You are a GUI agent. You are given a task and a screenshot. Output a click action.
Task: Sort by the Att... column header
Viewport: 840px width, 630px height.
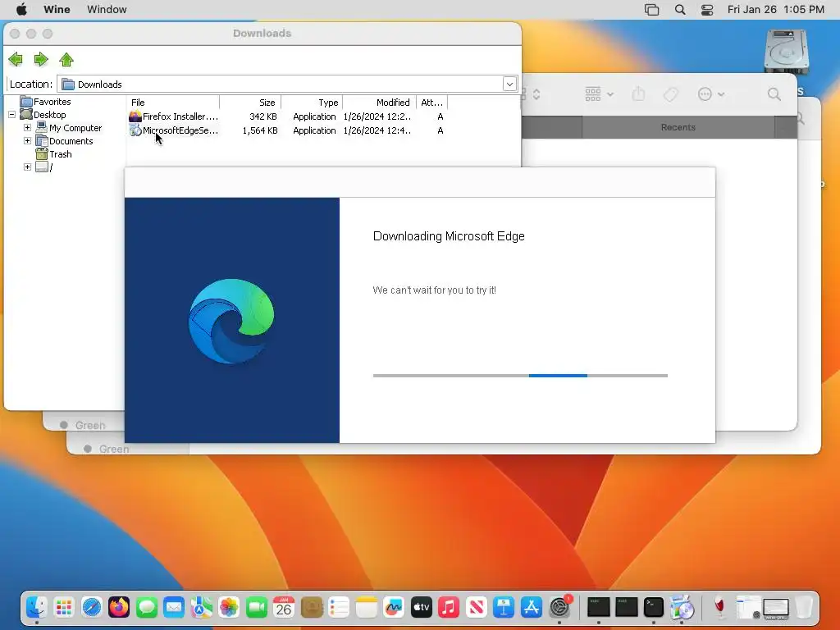pyautogui.click(x=431, y=103)
